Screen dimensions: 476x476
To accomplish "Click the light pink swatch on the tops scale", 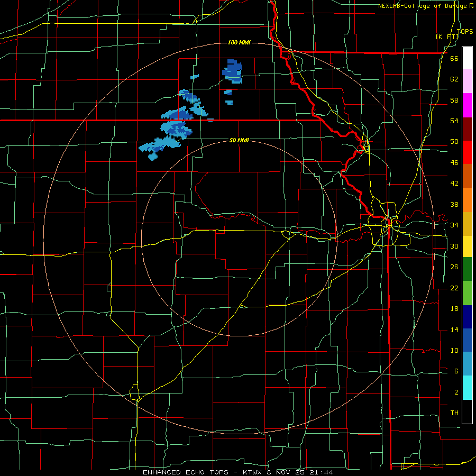I will click(x=467, y=81).
